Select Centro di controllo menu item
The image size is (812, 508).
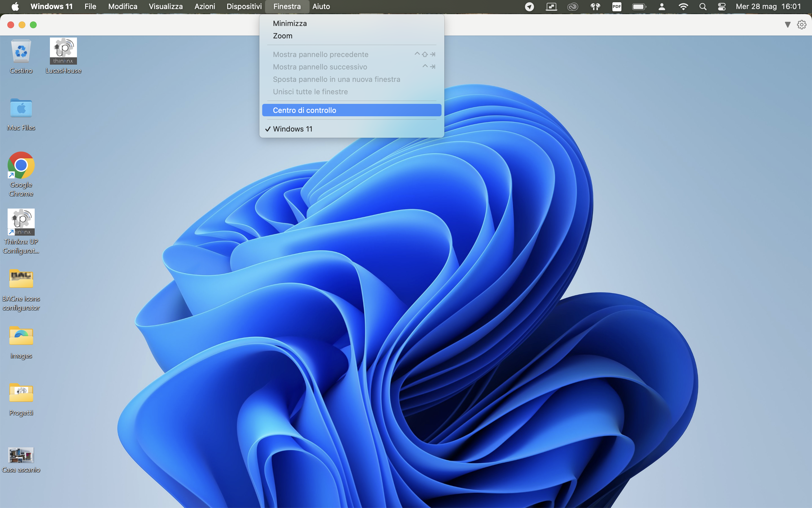point(352,110)
